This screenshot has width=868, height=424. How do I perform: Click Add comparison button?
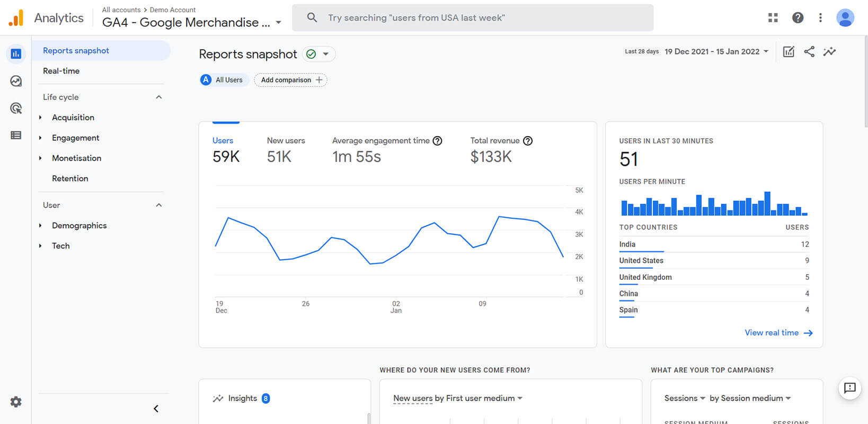pos(290,80)
